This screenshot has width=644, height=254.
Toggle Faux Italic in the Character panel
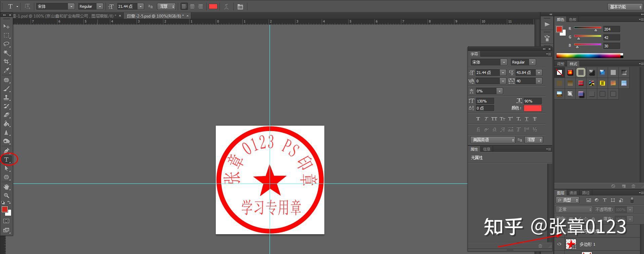[486, 119]
